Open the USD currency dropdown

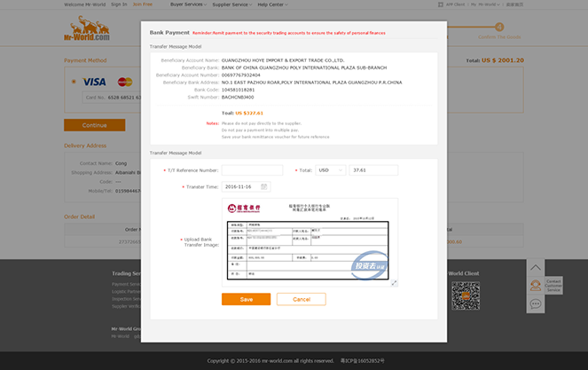[x=331, y=170]
